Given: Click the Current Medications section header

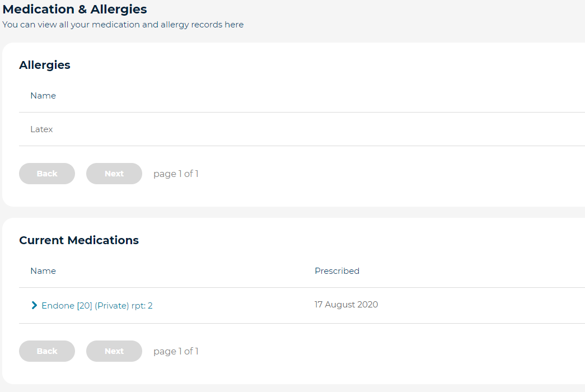Looking at the screenshot, I should [x=79, y=240].
